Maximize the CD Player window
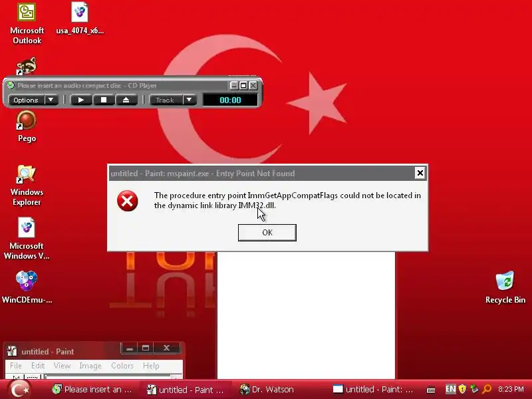Image resolution: width=532 pixels, height=399 pixels. pos(243,86)
